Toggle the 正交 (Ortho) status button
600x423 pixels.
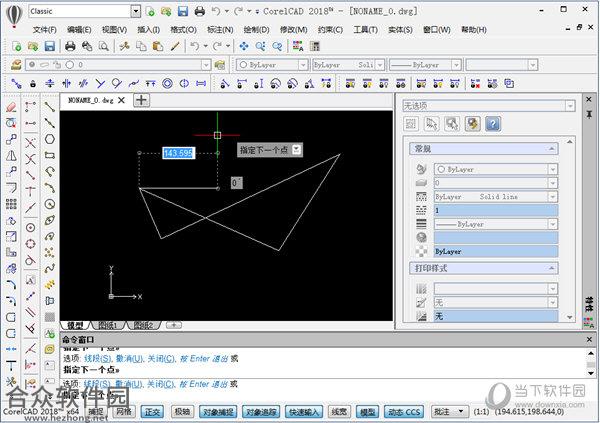(152, 412)
